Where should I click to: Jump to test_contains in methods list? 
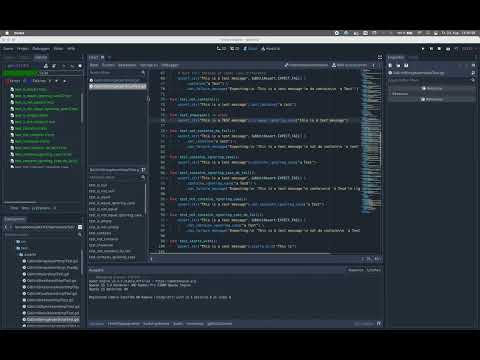coord(100,233)
